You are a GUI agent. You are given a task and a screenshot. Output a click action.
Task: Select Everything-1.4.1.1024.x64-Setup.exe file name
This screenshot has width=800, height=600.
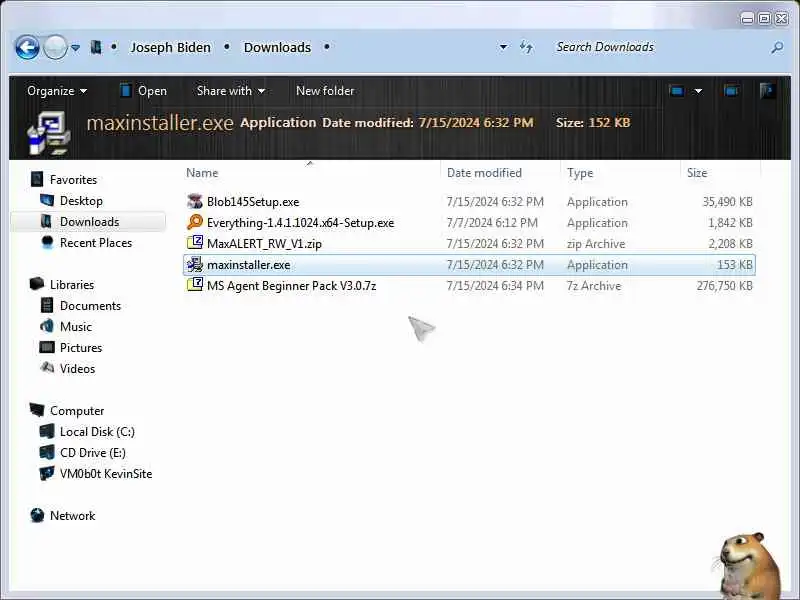[x=301, y=223]
